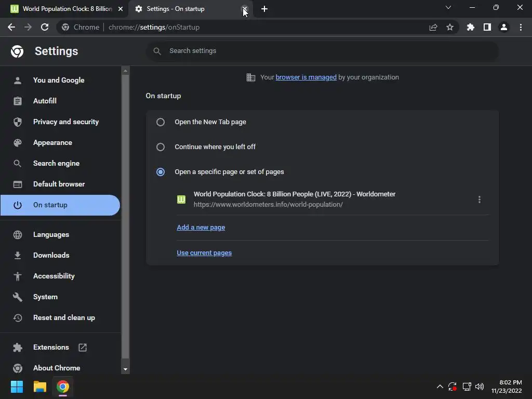Click the sidebar scrollbar down arrow

click(125, 369)
